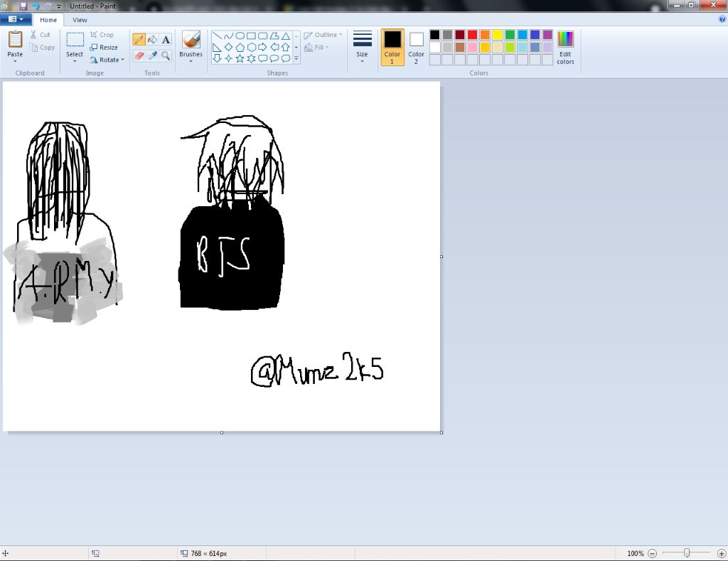Choose the Right triangle shape
The width and height of the screenshot is (728, 561).
(217, 47)
